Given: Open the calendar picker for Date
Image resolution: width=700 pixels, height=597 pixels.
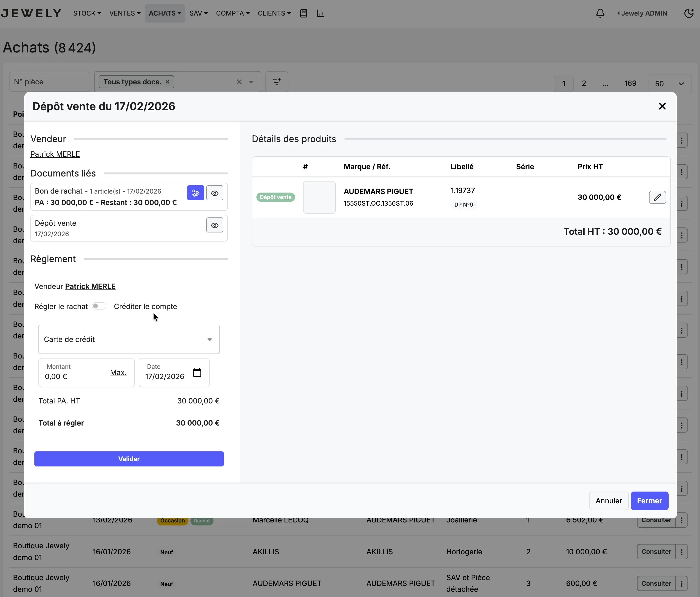Looking at the screenshot, I should [197, 373].
